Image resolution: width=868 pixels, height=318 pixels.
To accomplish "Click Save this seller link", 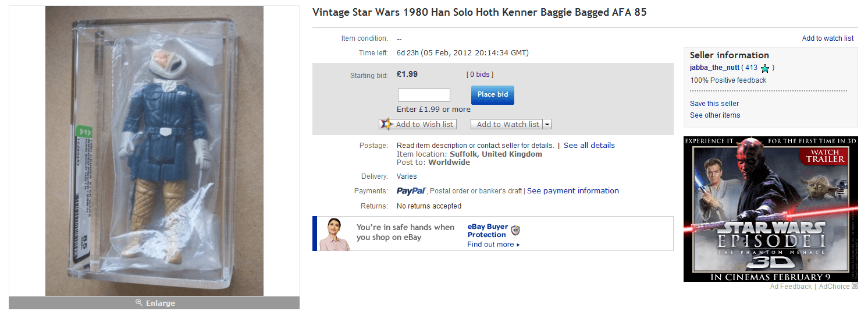I will (714, 104).
